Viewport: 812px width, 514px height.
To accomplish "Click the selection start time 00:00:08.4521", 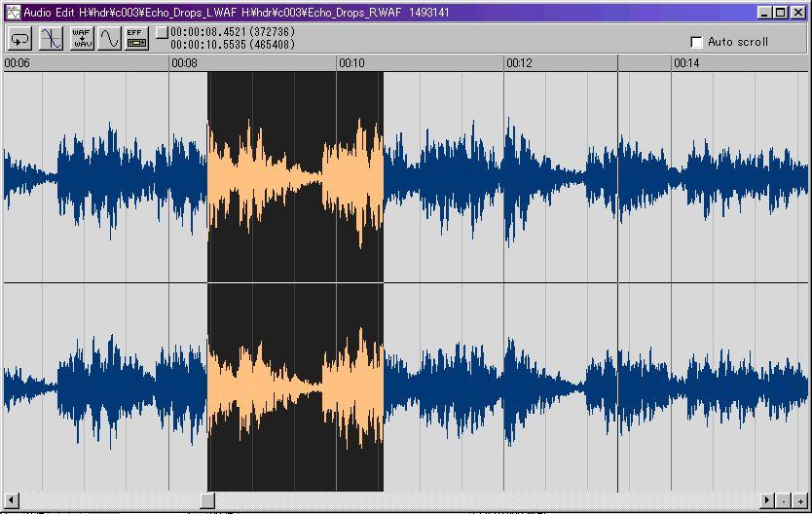I will [208, 32].
